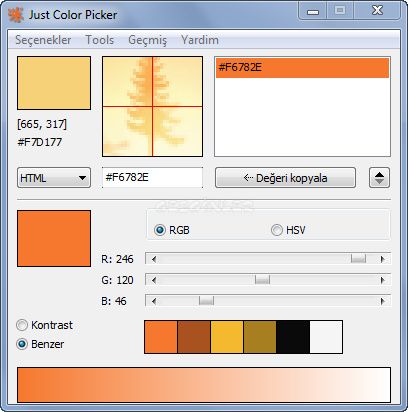Click the up/down collapse arrows button
The image size is (408, 412).
tap(379, 178)
